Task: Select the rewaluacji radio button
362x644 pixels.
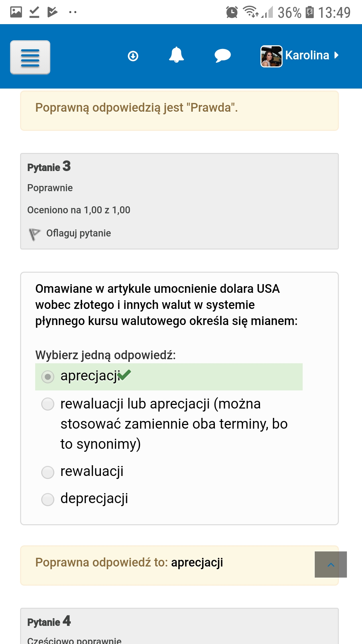Action: [48, 472]
